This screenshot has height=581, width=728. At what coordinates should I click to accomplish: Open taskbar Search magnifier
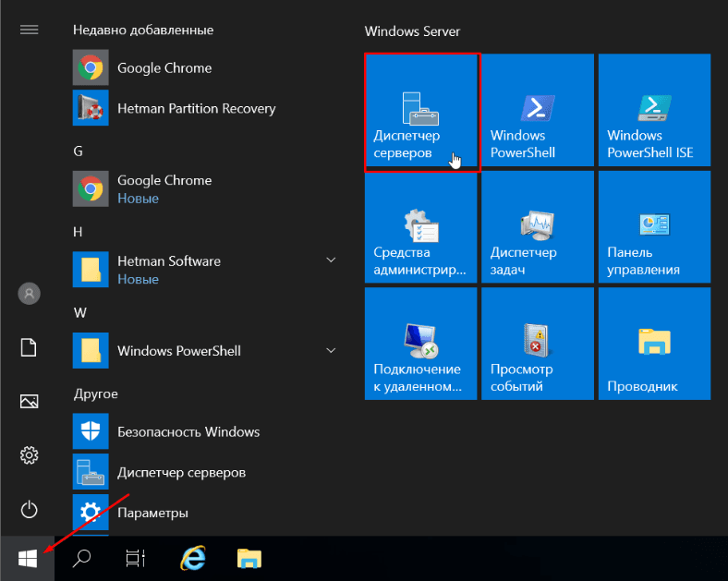[x=81, y=558]
